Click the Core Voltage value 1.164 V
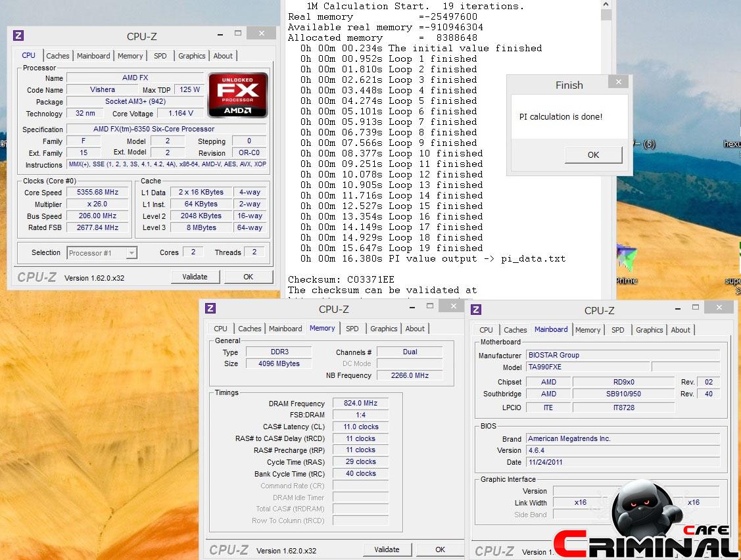 181,114
